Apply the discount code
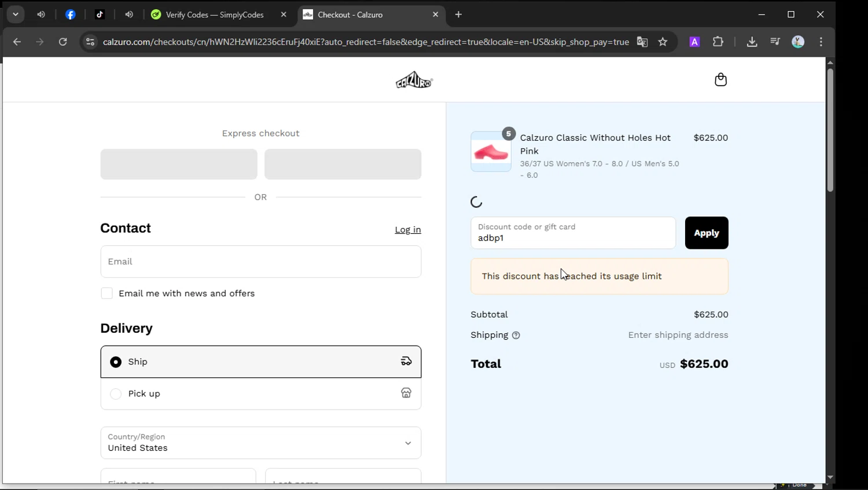 click(707, 233)
